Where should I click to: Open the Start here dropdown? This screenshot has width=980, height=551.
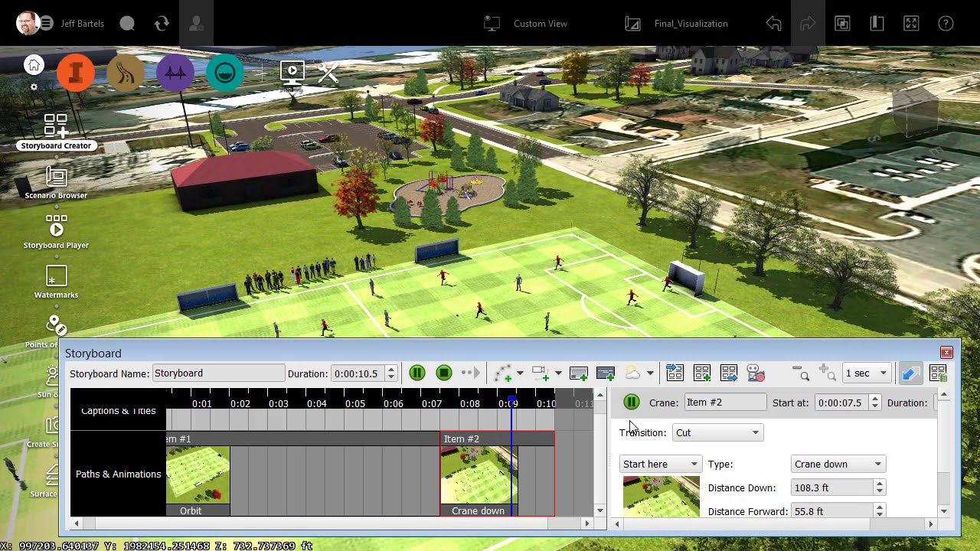point(660,465)
